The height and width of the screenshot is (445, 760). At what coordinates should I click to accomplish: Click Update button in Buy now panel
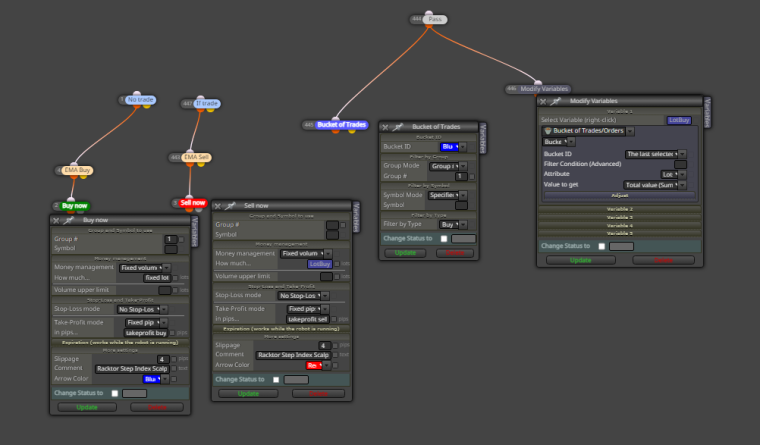(87, 408)
